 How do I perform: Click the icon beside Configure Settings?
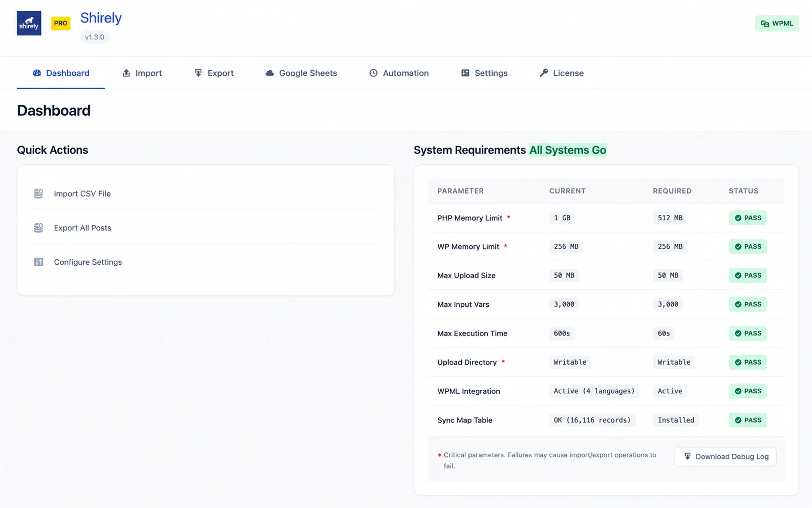38,262
